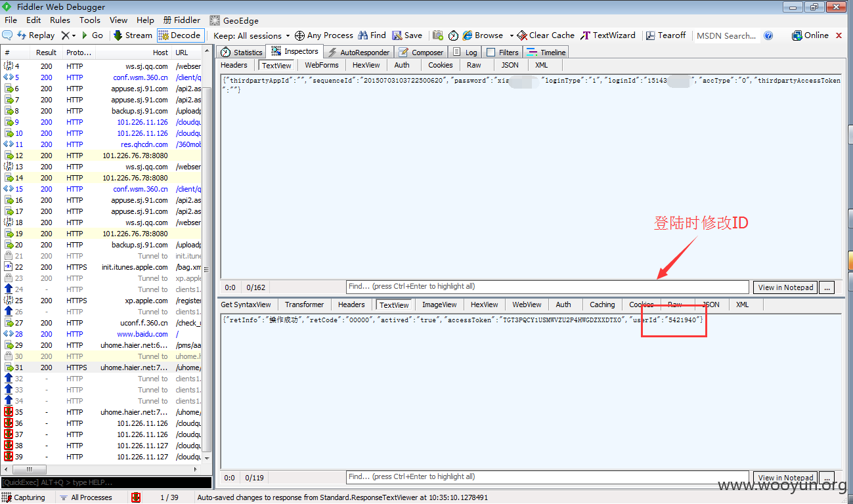Tick the Filters tab checkbox
Viewport: 853px width, 504px height.
point(491,52)
